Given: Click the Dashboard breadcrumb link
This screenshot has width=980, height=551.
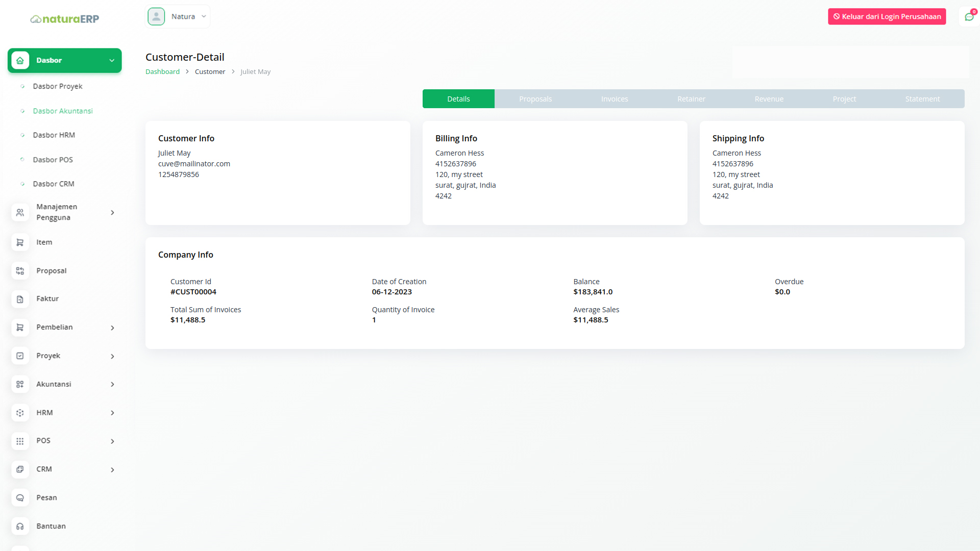Looking at the screenshot, I should pyautogui.click(x=162, y=72).
